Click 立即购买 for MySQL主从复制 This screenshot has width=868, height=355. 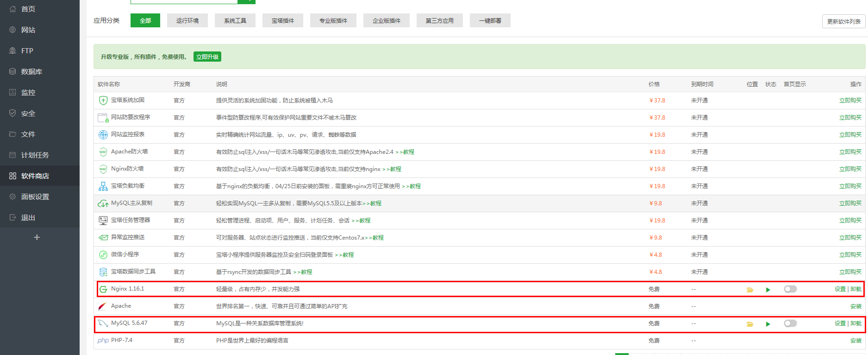(850, 203)
